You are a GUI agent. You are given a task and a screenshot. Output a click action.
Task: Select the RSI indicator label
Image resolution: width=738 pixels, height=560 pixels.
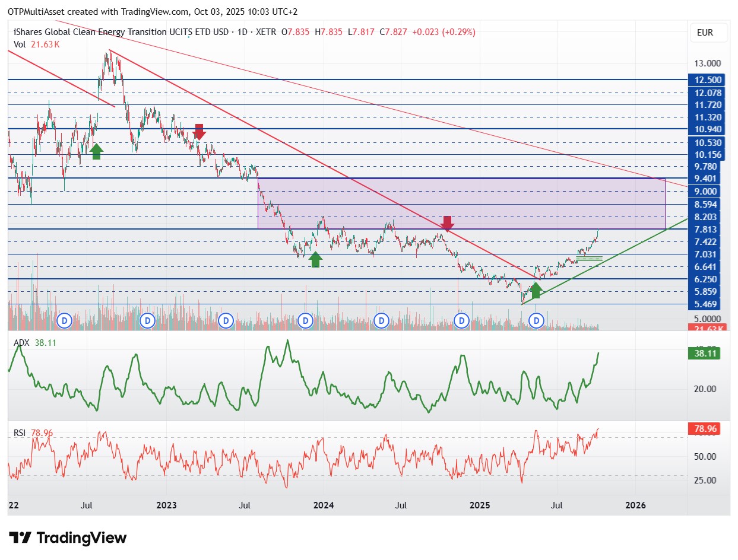pyautogui.click(x=20, y=433)
